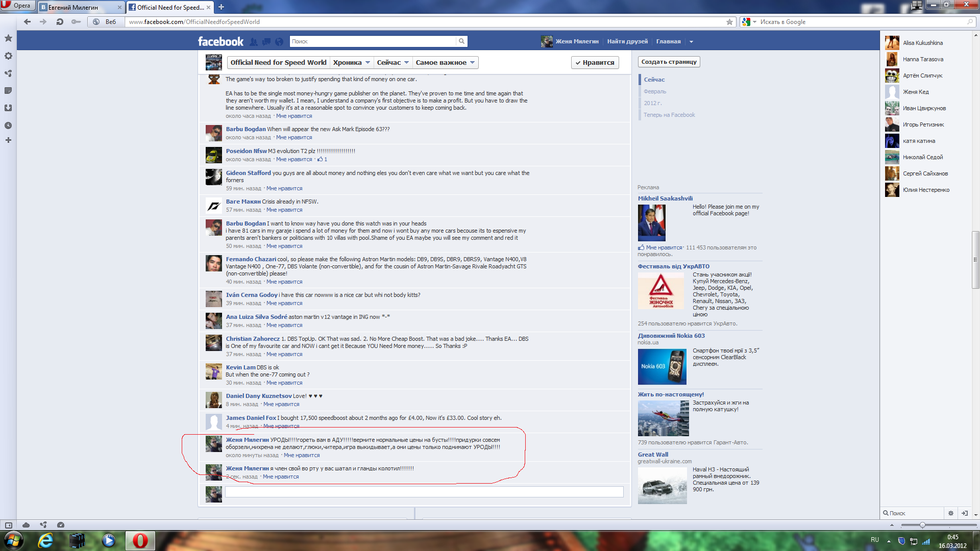Image resolution: width=980 pixels, height=551 pixels.
Task: Open Facebook messages icon
Action: (266, 42)
